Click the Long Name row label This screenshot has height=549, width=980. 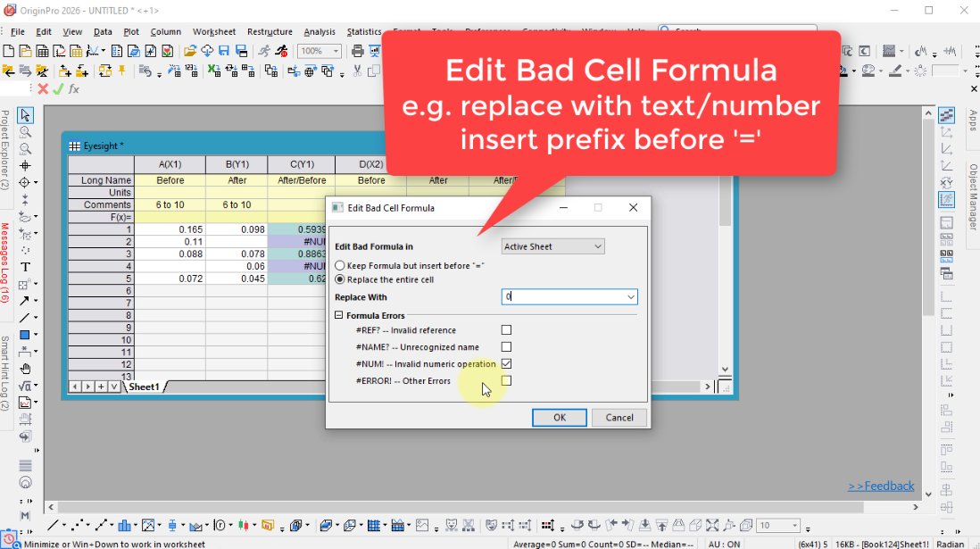101,180
